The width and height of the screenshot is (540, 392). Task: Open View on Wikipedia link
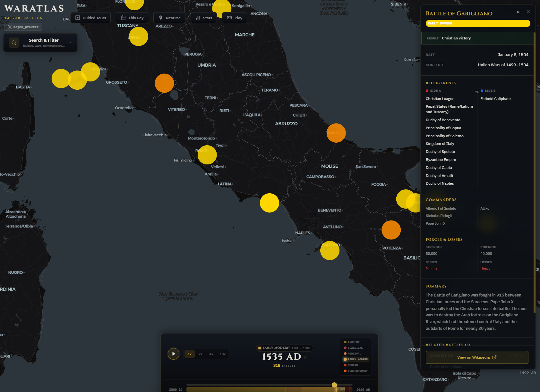[476, 357]
